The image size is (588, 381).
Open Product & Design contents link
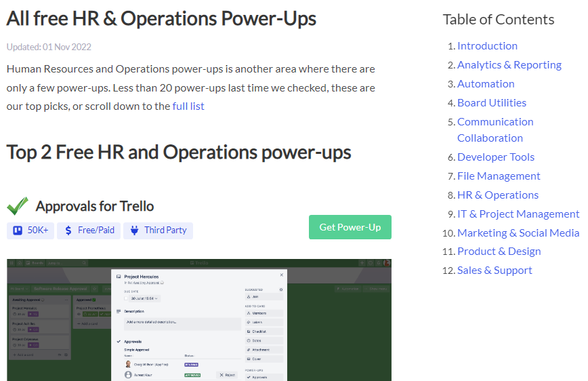click(x=499, y=251)
